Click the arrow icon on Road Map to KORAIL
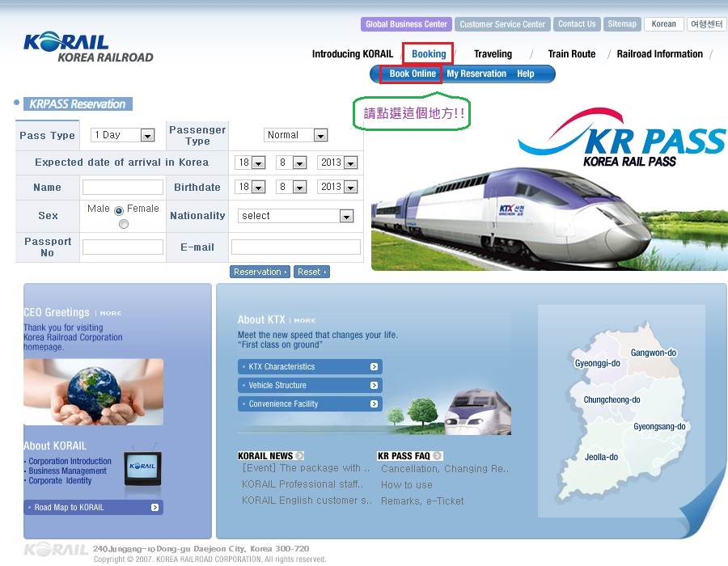This screenshot has width=728, height=566. coord(154,507)
